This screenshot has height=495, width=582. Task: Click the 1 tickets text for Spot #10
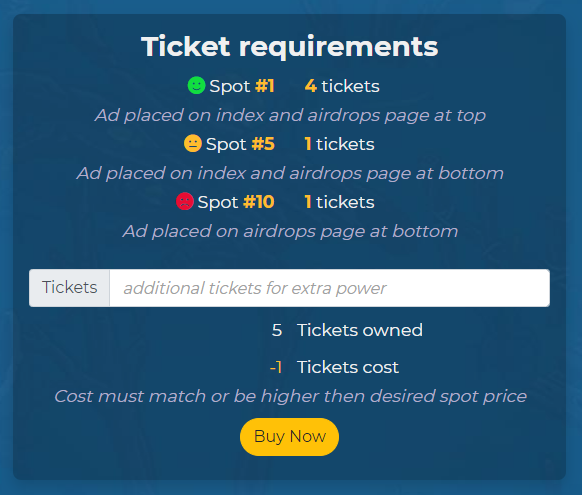[339, 202]
